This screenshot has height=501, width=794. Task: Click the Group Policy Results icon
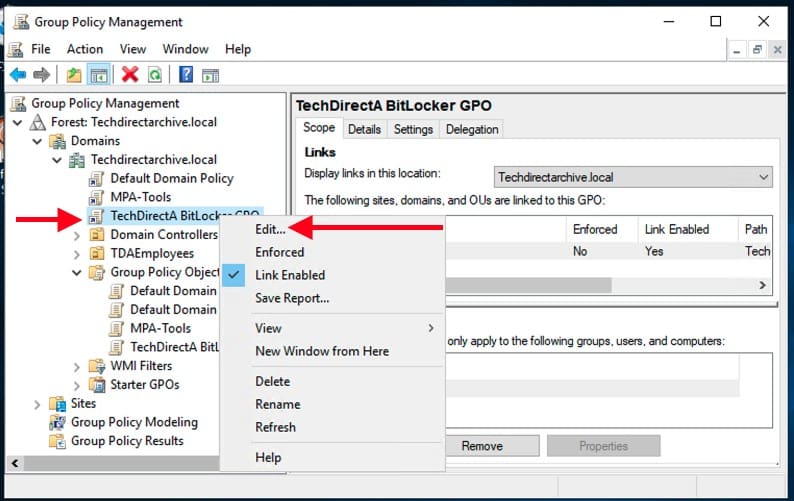click(58, 441)
